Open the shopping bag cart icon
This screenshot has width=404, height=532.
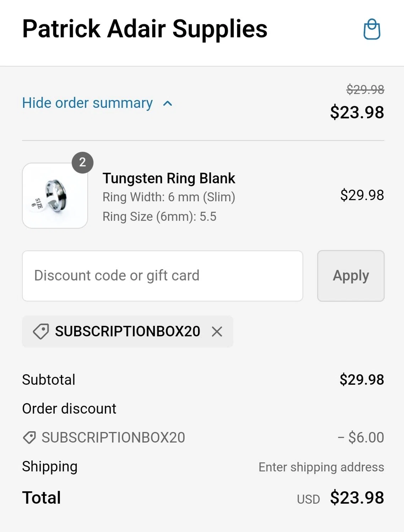tap(372, 29)
